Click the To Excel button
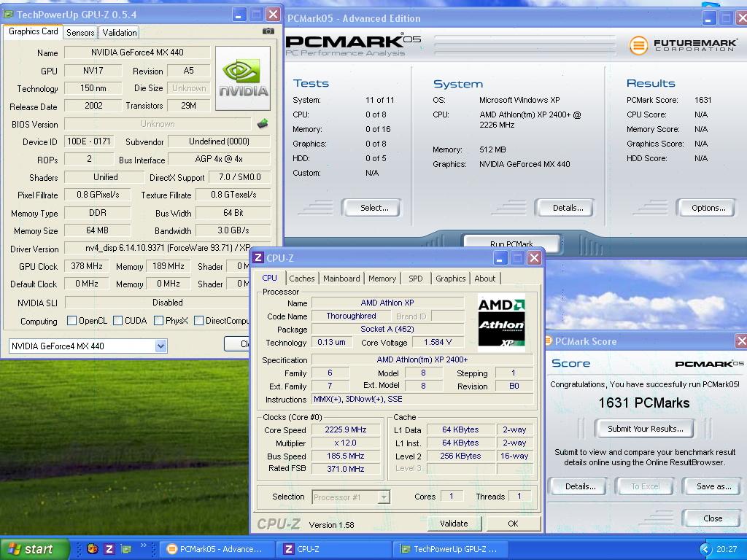 pos(645,486)
